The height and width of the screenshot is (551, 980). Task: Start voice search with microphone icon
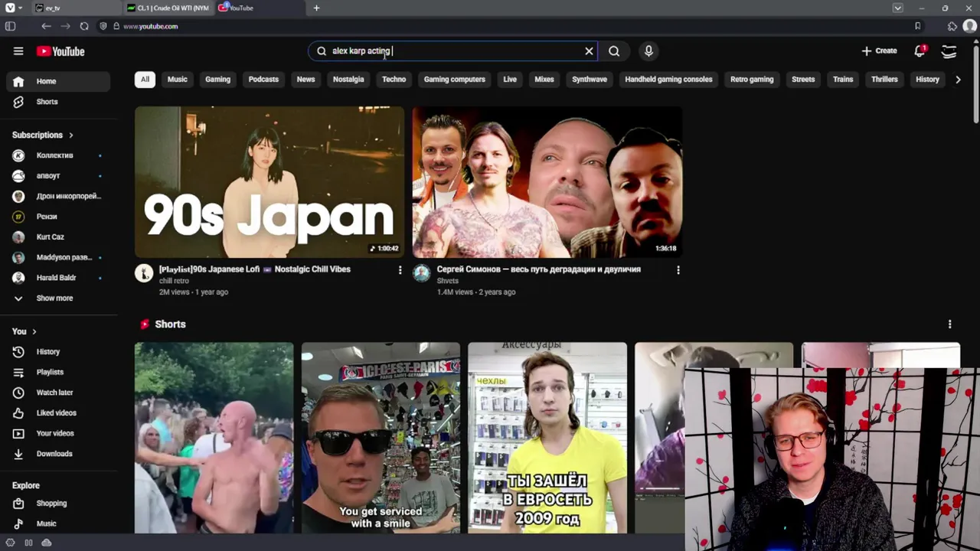[648, 51]
